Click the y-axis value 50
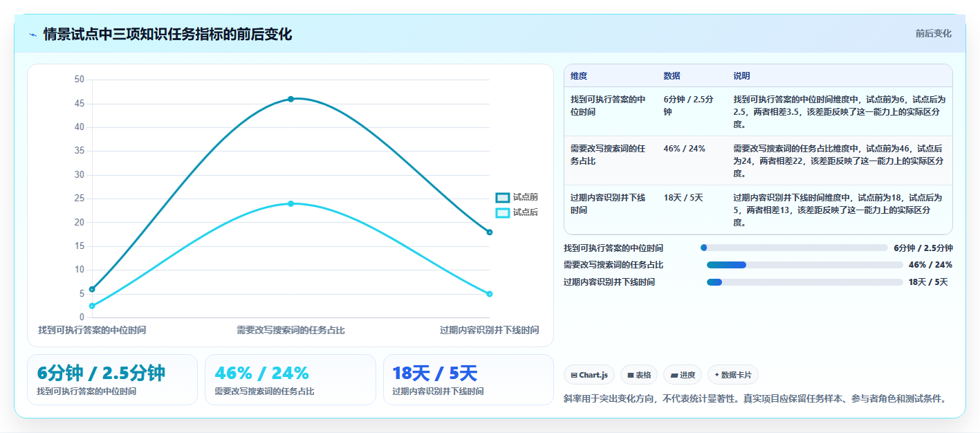Image resolution: width=980 pixels, height=433 pixels. (79, 80)
